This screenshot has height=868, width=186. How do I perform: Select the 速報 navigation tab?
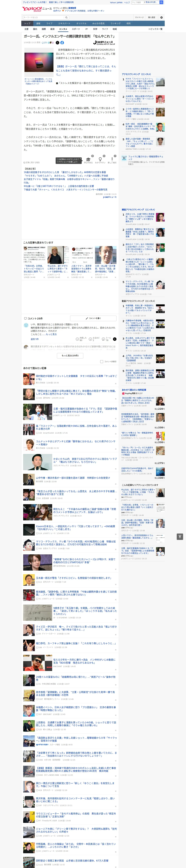38,24
